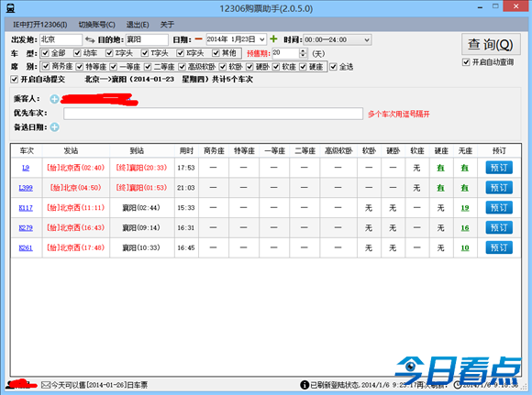Click the 19 无座 availability for K117
This screenshot has width=532, height=395.
pos(465,208)
